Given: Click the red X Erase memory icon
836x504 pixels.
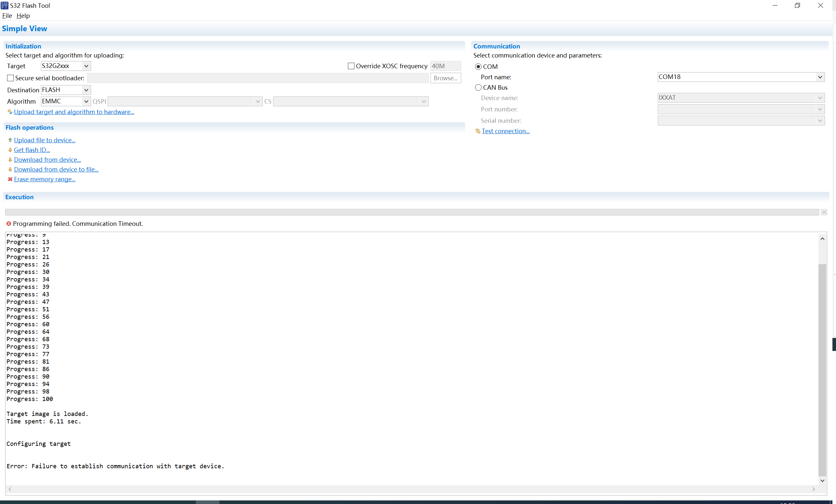Looking at the screenshot, I should 10,179.
